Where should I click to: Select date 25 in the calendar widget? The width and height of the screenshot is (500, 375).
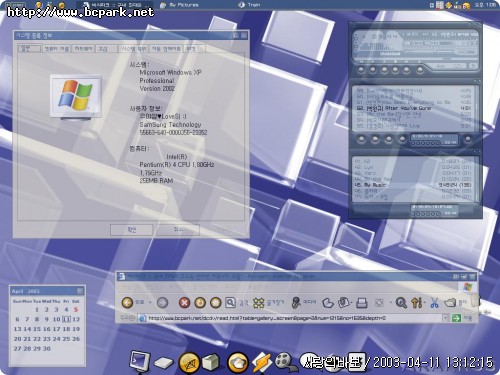(x=66, y=339)
